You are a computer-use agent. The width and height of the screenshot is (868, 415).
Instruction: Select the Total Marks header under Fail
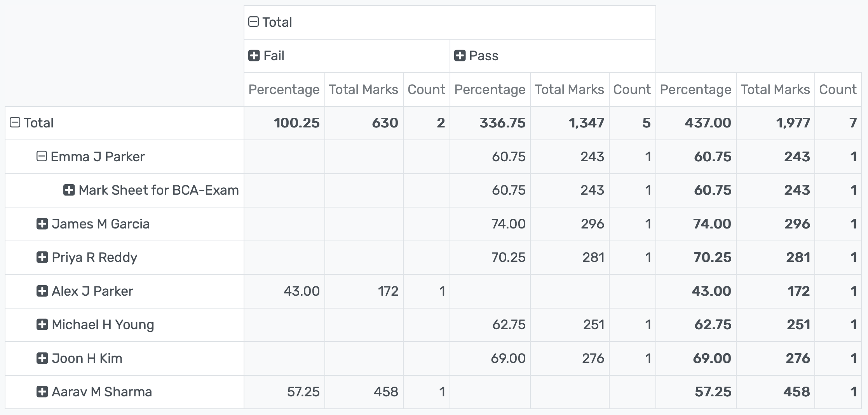(363, 89)
